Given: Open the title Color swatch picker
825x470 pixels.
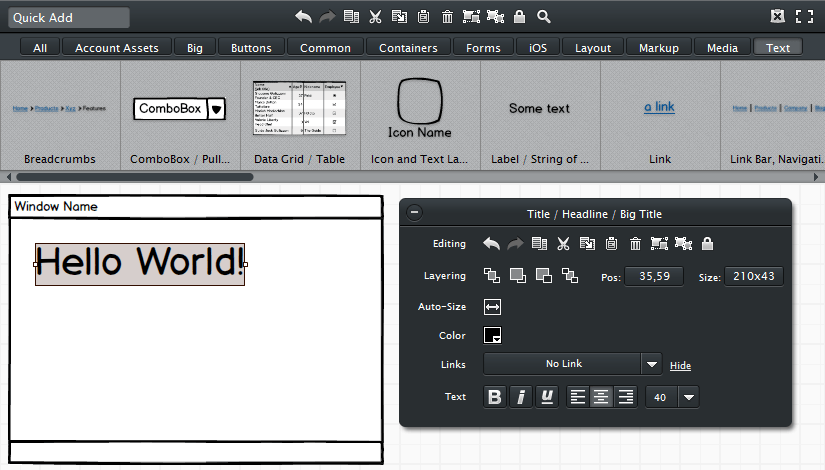Looking at the screenshot, I should 492,335.
